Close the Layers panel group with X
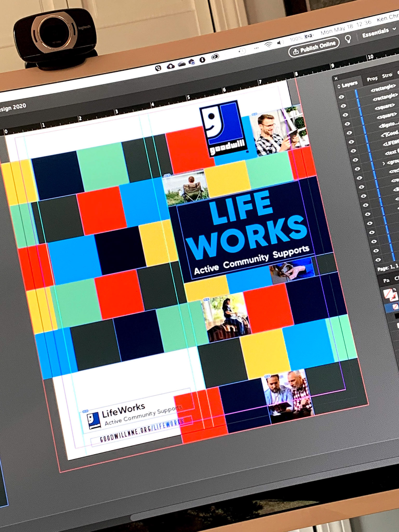Image resolution: width=399 pixels, height=532 pixels. (x=336, y=78)
